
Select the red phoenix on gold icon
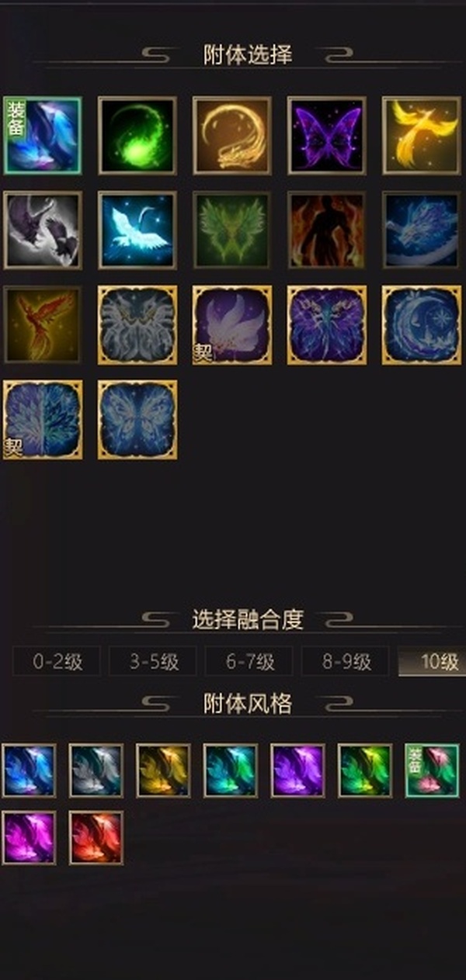tap(43, 325)
